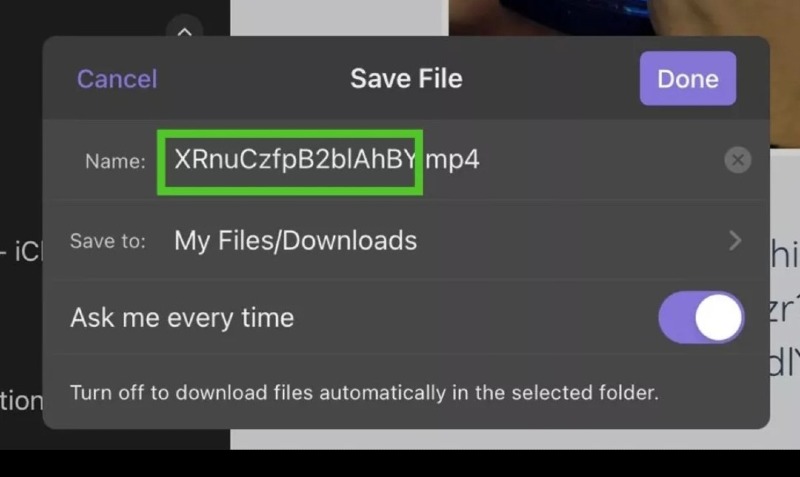Tap the Turn off to download files hint text
800x477 pixels.
(364, 393)
